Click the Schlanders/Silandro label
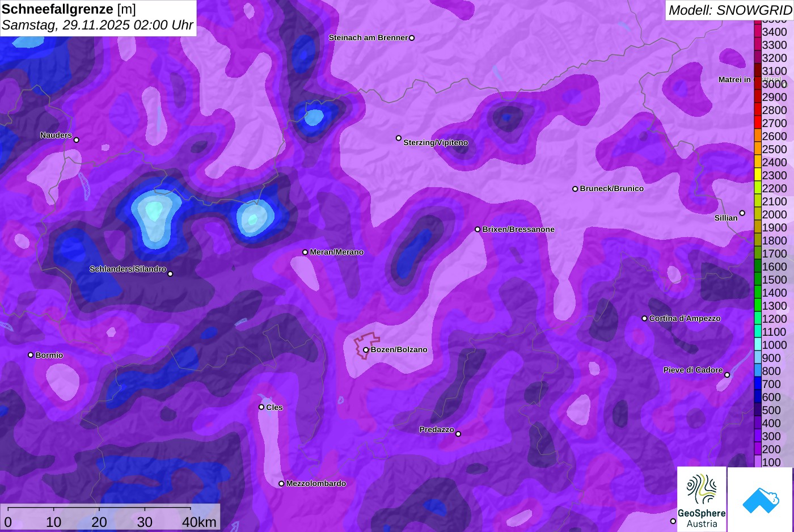The width and height of the screenshot is (794, 532). click(128, 269)
